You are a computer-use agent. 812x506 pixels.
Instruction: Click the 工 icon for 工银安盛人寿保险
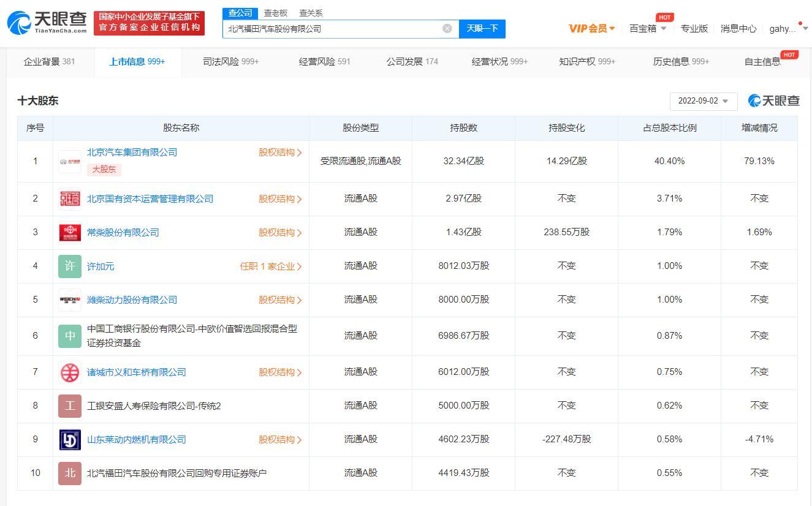pos(69,406)
